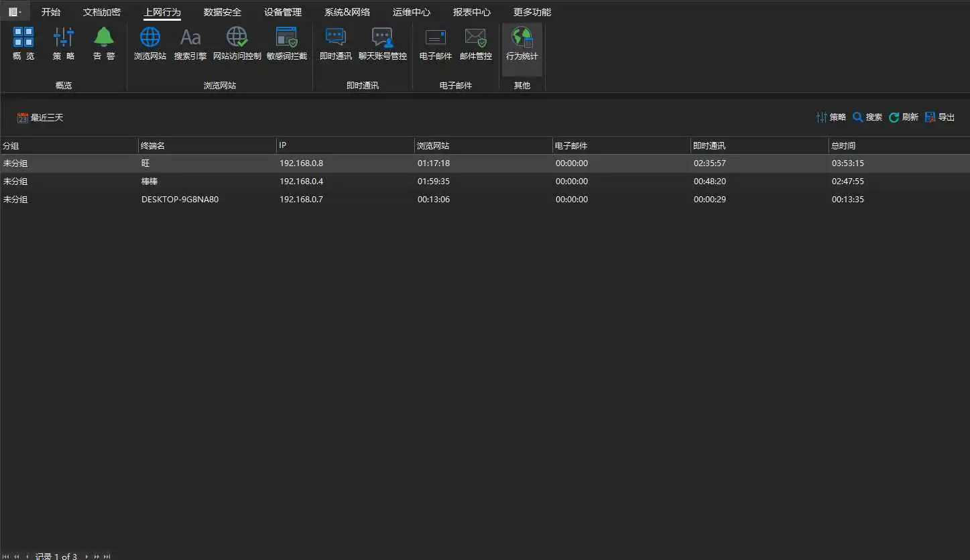Click the 导出 export button
This screenshot has width=970, height=560.
pyautogui.click(x=939, y=117)
